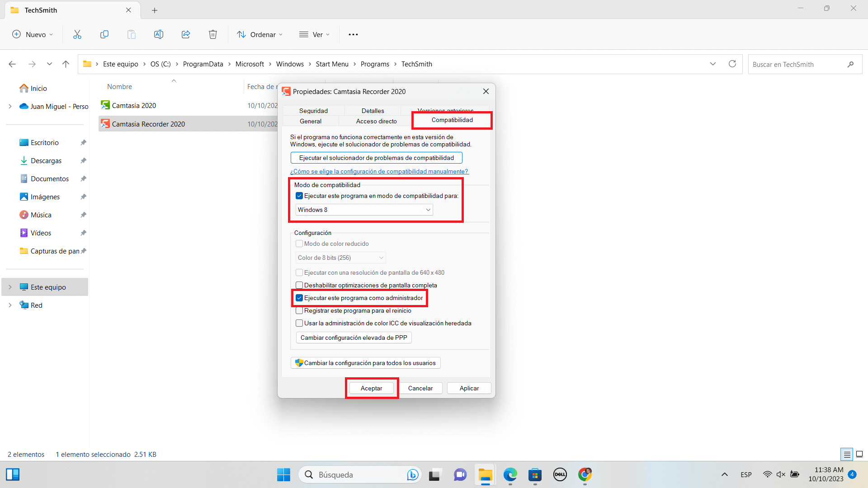The width and height of the screenshot is (868, 488).
Task: Open the Ver view dropdown
Action: [x=315, y=34]
